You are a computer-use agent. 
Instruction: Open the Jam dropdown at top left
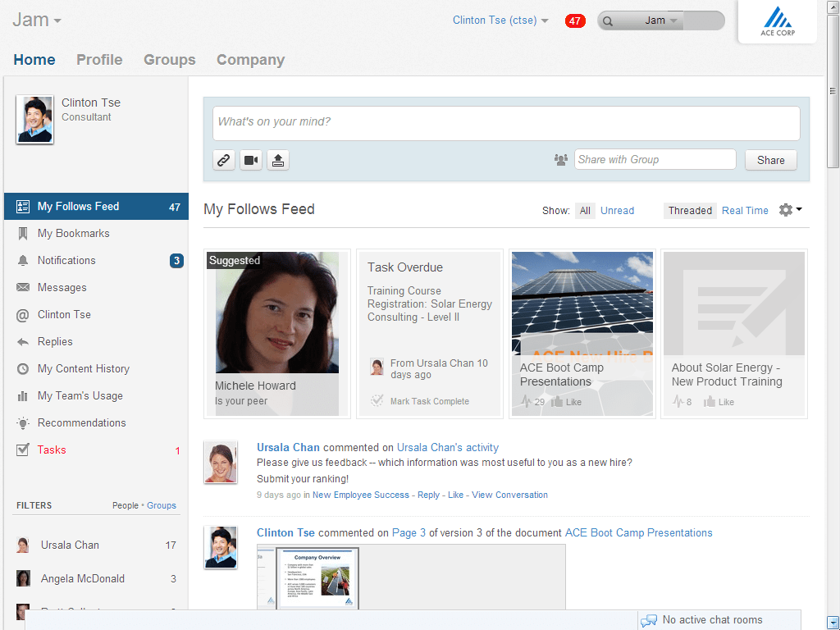coord(37,21)
